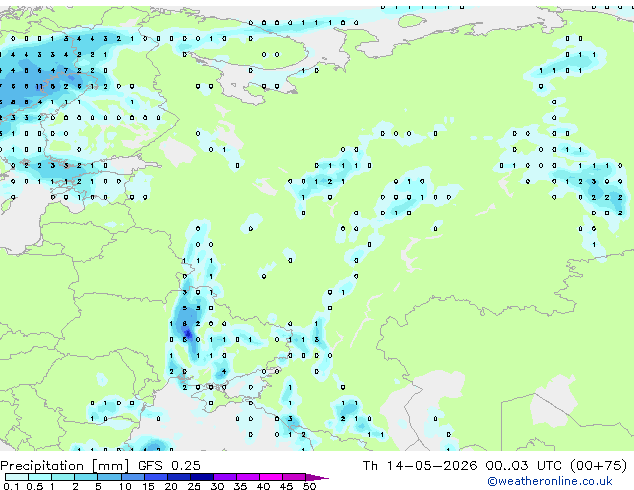The image size is (634, 490).
Task: Select the 30–35 mm purple legend swatch
Action: [x=225, y=477]
